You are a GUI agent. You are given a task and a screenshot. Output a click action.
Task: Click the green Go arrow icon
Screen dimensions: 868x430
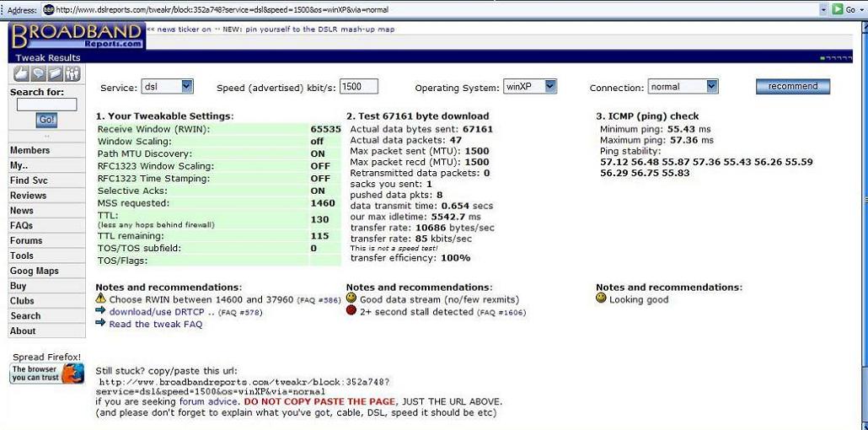click(x=838, y=9)
